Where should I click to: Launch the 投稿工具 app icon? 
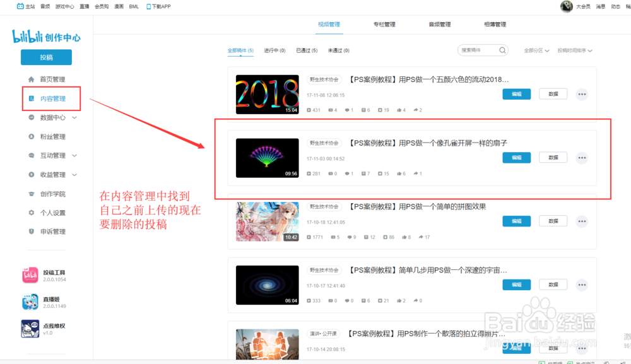(x=30, y=275)
